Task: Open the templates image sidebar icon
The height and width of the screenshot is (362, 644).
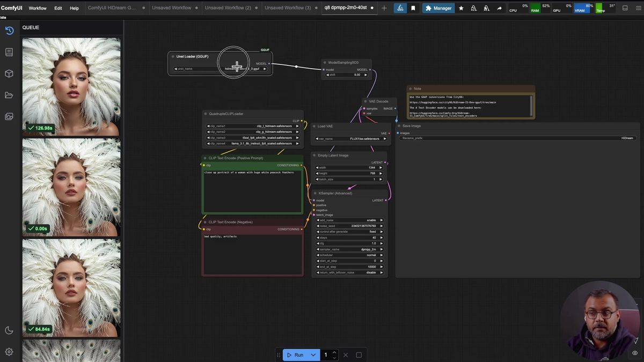Action: click(x=9, y=116)
